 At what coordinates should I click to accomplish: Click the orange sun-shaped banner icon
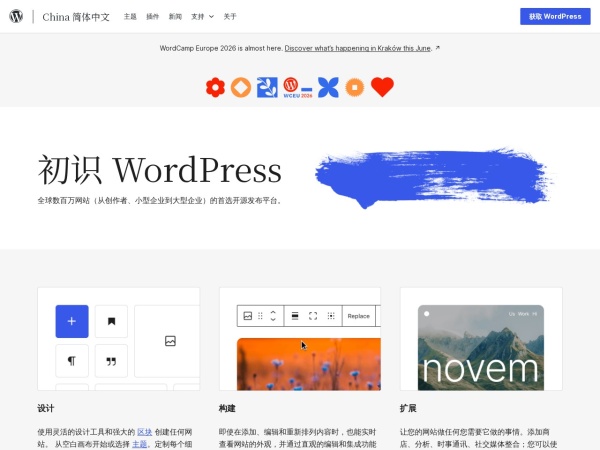tap(355, 87)
